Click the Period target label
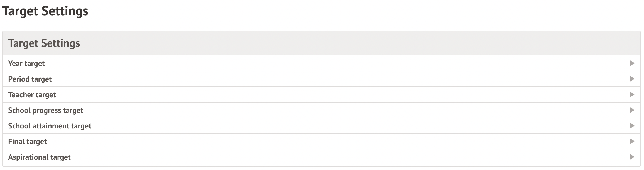 pos(30,79)
